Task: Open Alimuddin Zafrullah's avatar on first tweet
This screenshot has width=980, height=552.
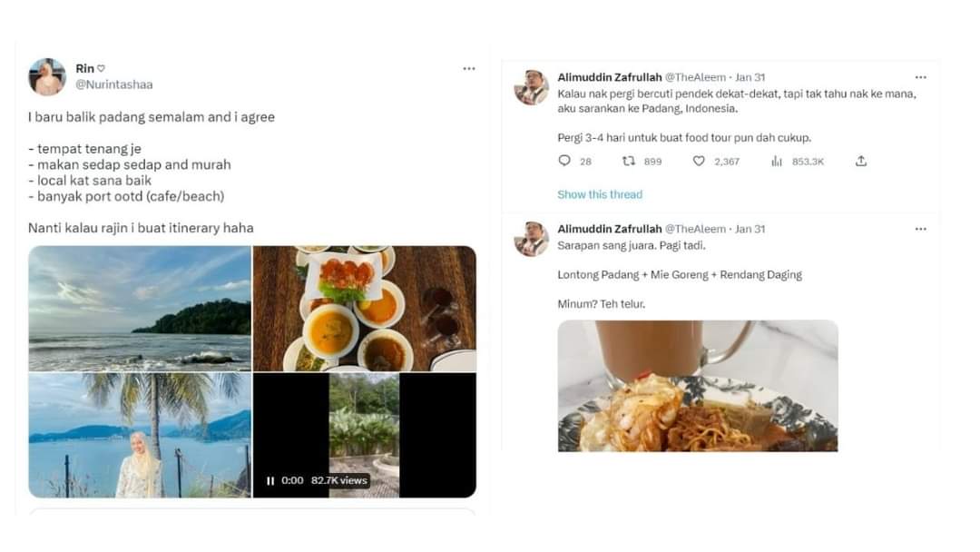Action: click(531, 87)
